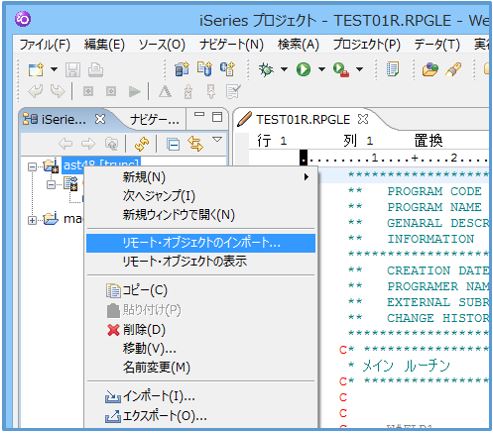The width and height of the screenshot is (493, 433).
Task: Maximize the iSeries projects view panel
Action: pos(217,117)
